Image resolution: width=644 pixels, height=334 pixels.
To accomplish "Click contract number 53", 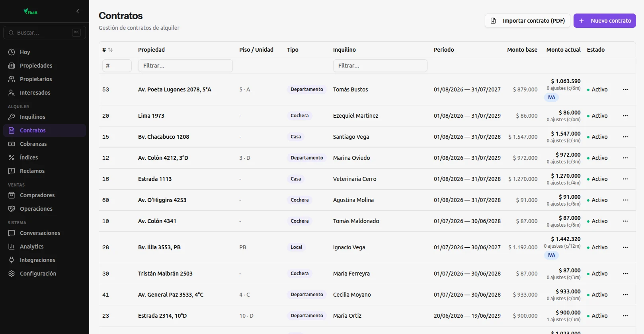I will (x=105, y=89).
